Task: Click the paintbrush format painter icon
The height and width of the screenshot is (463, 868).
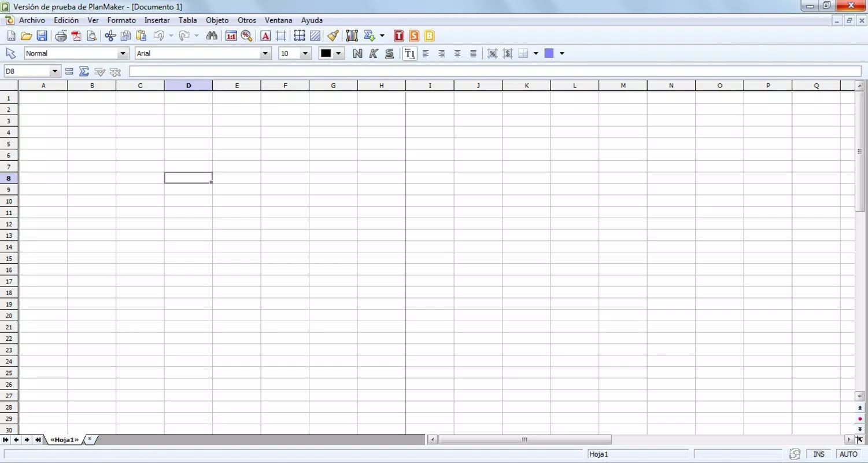Action: [x=333, y=36]
